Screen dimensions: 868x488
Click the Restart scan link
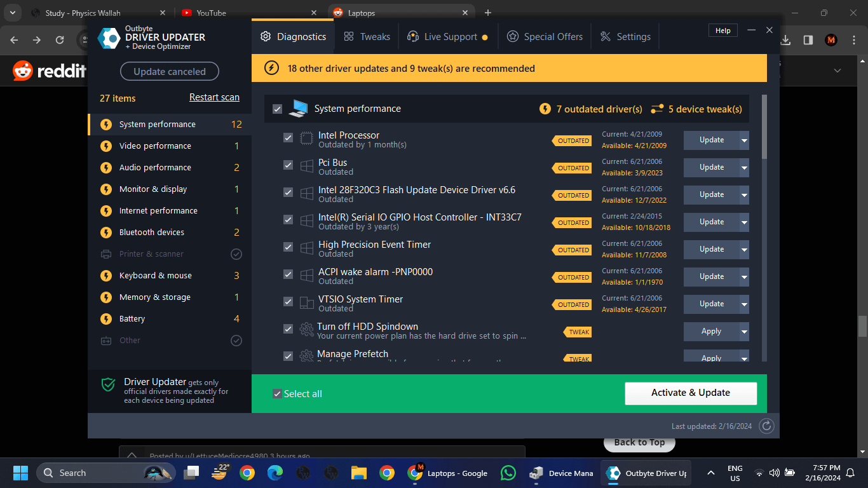214,97
